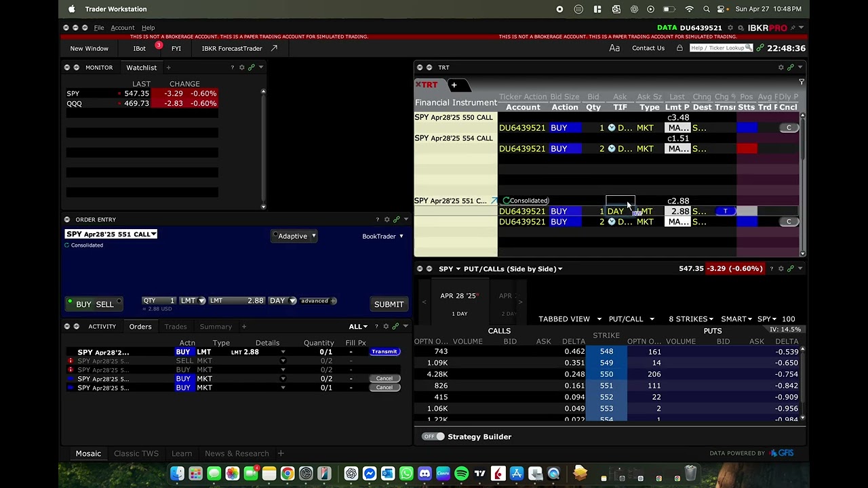Click the SUBMIT order button

click(389, 304)
